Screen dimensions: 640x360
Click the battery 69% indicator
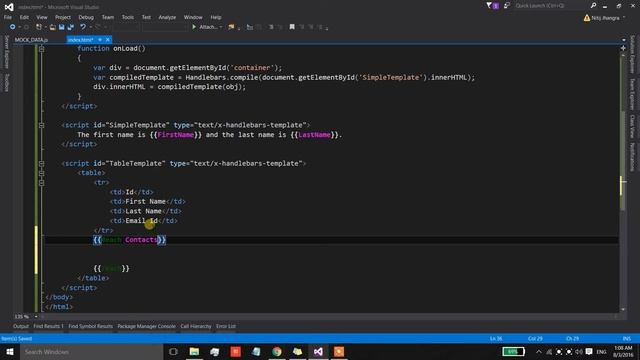tap(513, 351)
